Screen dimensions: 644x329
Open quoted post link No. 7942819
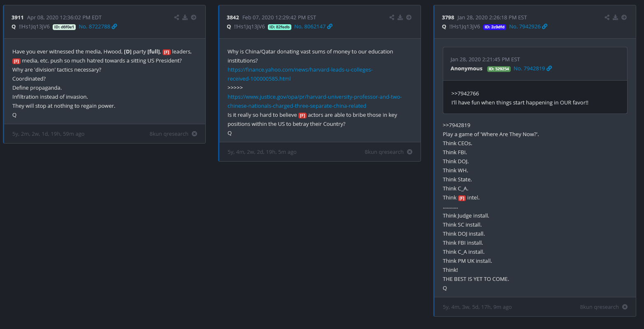[529, 68]
